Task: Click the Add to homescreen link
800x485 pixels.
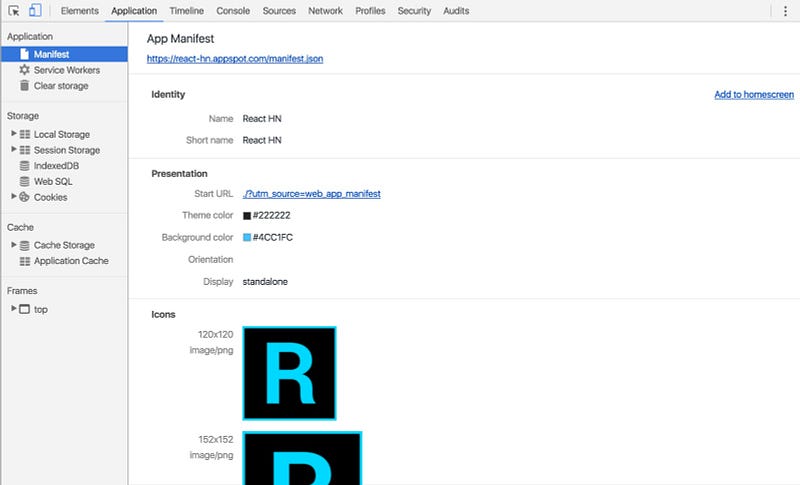Action: coord(754,94)
